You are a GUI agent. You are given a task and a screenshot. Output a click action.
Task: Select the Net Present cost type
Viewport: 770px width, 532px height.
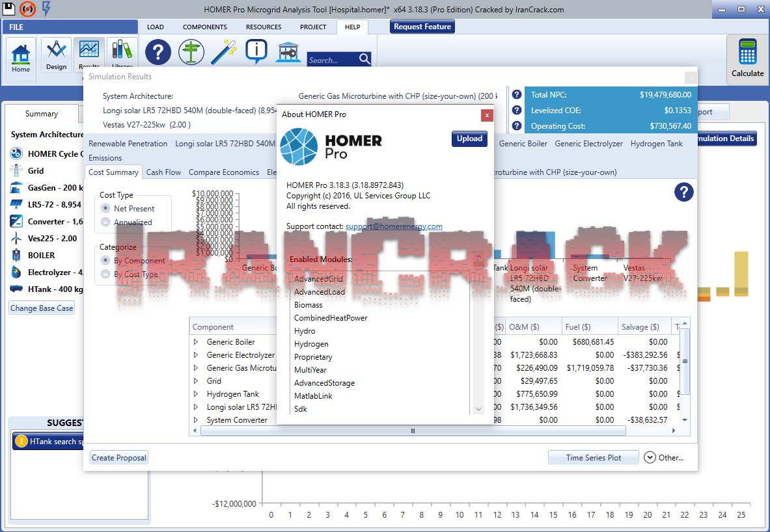[105, 209]
